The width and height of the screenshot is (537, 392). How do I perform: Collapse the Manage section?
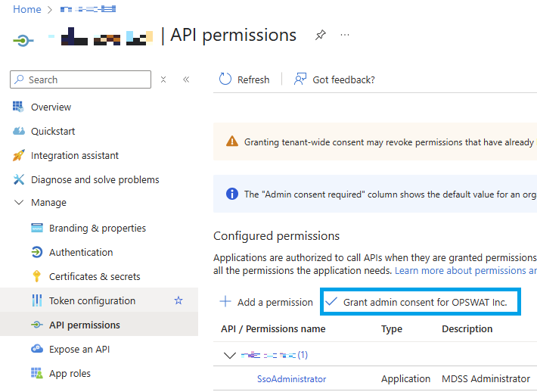pos(19,203)
